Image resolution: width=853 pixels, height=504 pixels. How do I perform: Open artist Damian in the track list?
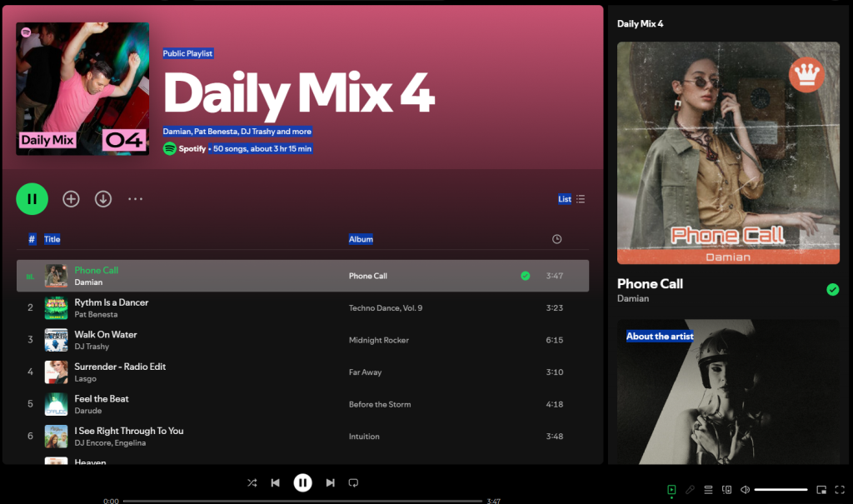(x=88, y=282)
